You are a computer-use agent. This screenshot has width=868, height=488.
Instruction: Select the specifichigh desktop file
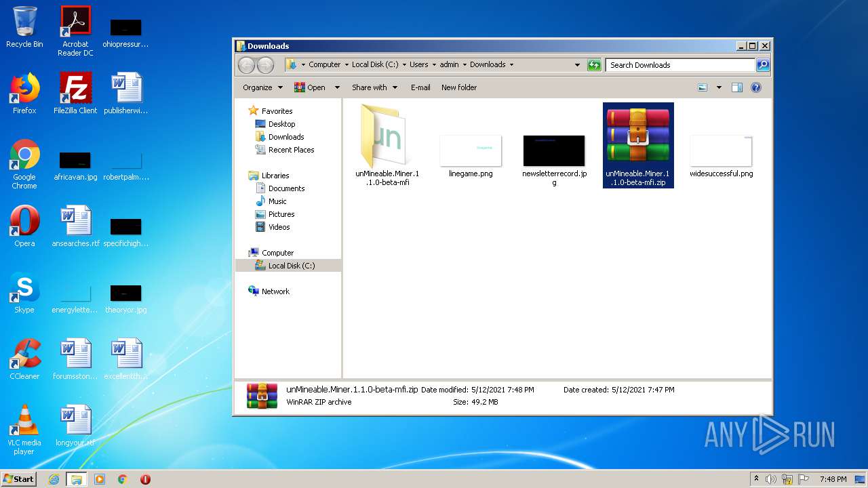(x=126, y=233)
